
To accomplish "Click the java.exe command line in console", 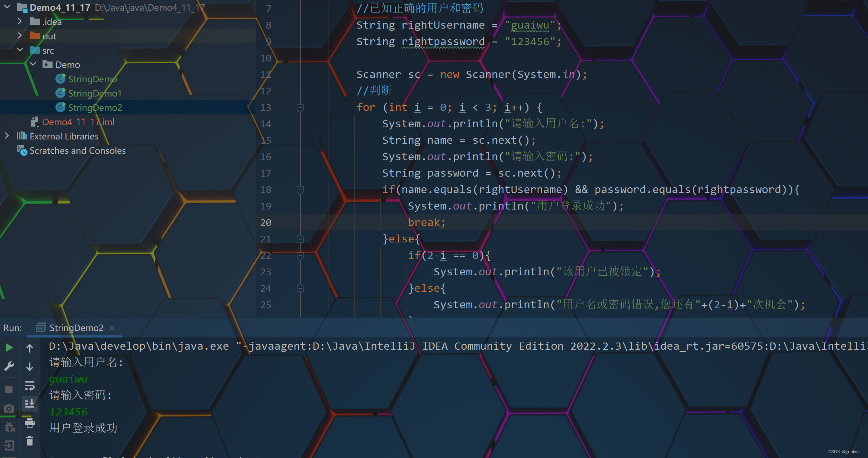I will coord(458,346).
